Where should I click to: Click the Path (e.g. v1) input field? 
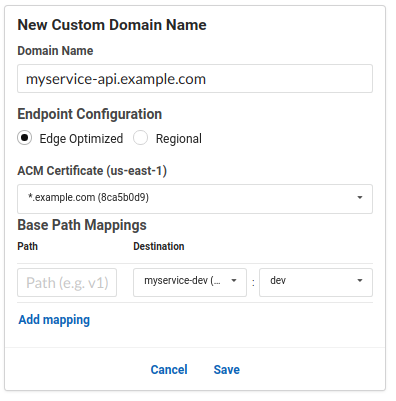point(67,282)
